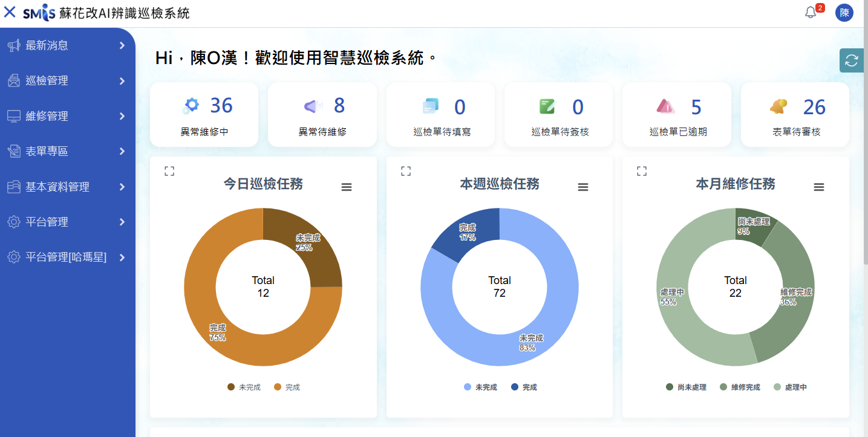
Task: Click the green edit icon on 巡檢單待簽核 card
Action: pyautogui.click(x=547, y=106)
